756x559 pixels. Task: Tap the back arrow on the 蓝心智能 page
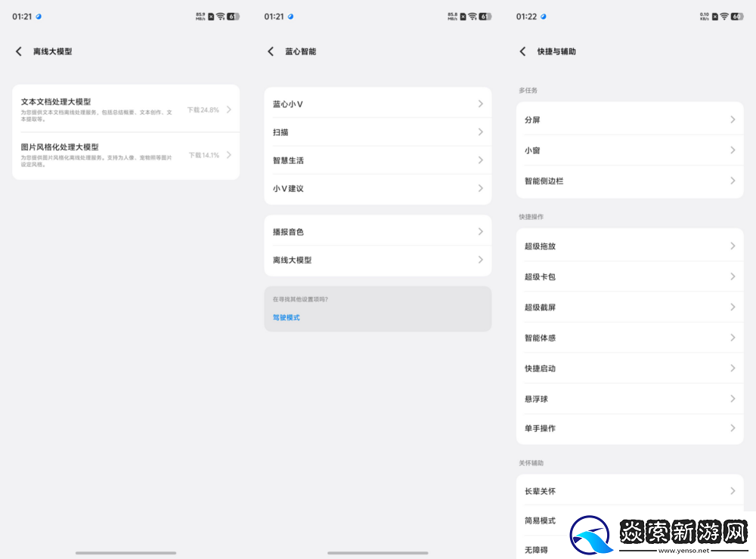pos(271,51)
